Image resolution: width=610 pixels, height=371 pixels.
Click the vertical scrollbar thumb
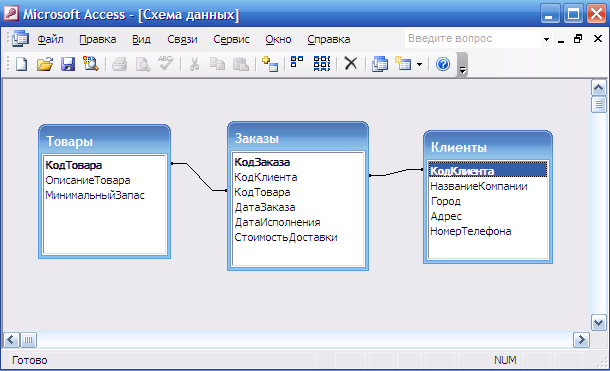click(x=598, y=104)
